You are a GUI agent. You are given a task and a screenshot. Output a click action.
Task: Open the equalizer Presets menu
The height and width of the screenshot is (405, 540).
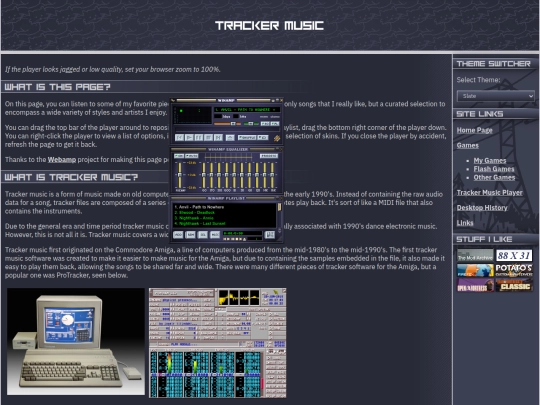click(x=269, y=156)
